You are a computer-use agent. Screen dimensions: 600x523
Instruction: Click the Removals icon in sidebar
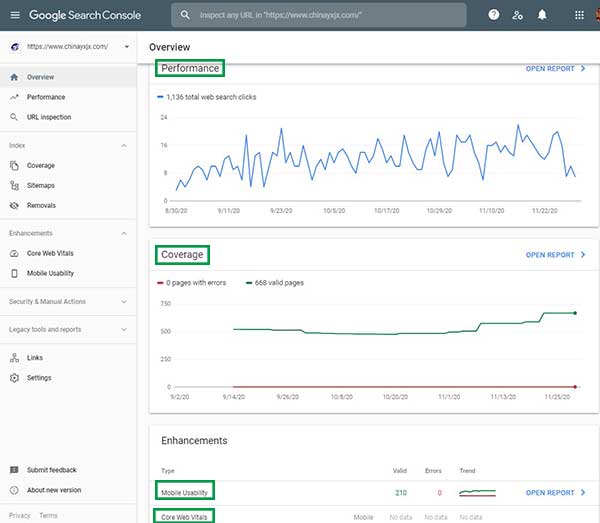point(14,205)
